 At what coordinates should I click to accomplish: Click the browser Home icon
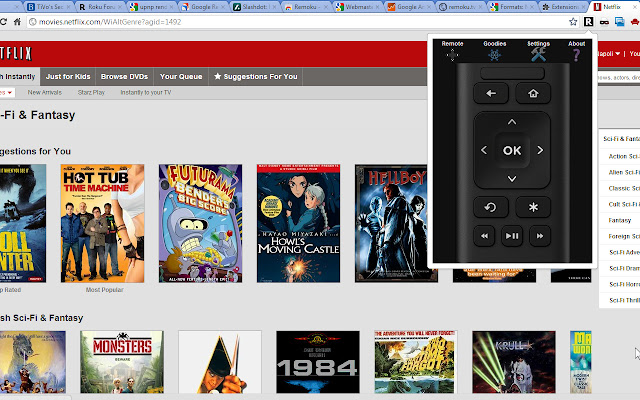[x=17, y=22]
